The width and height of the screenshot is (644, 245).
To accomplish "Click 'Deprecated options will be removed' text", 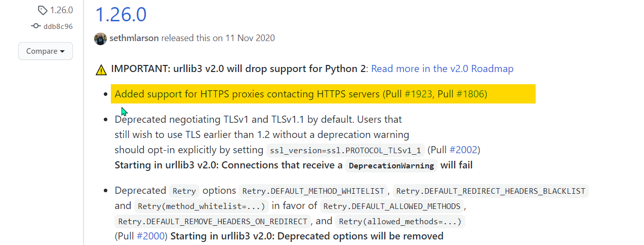I will pyautogui.click(x=360, y=236).
